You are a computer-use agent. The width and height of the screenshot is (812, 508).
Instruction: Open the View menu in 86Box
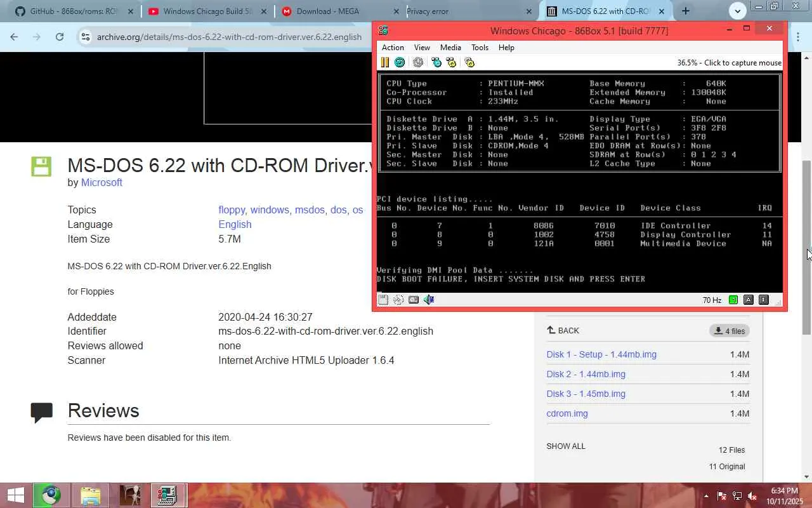422,48
